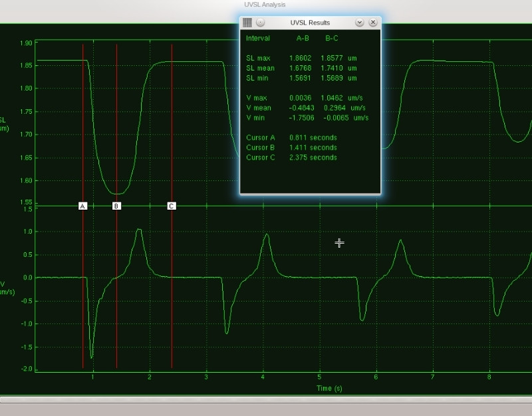The image size is (532, 416).
Task: Click the SL max A-B value 1.8602
Action: click(x=300, y=58)
